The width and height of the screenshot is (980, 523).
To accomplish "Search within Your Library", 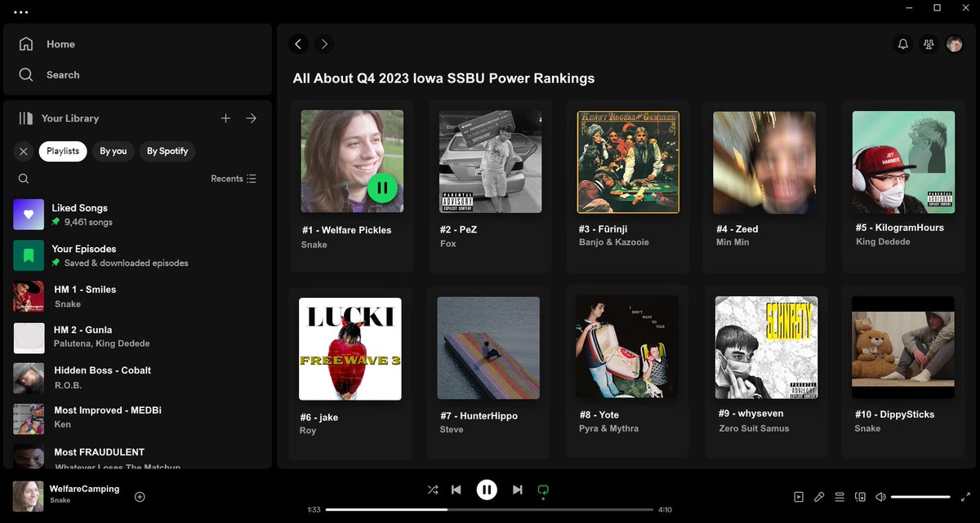I will [x=24, y=179].
